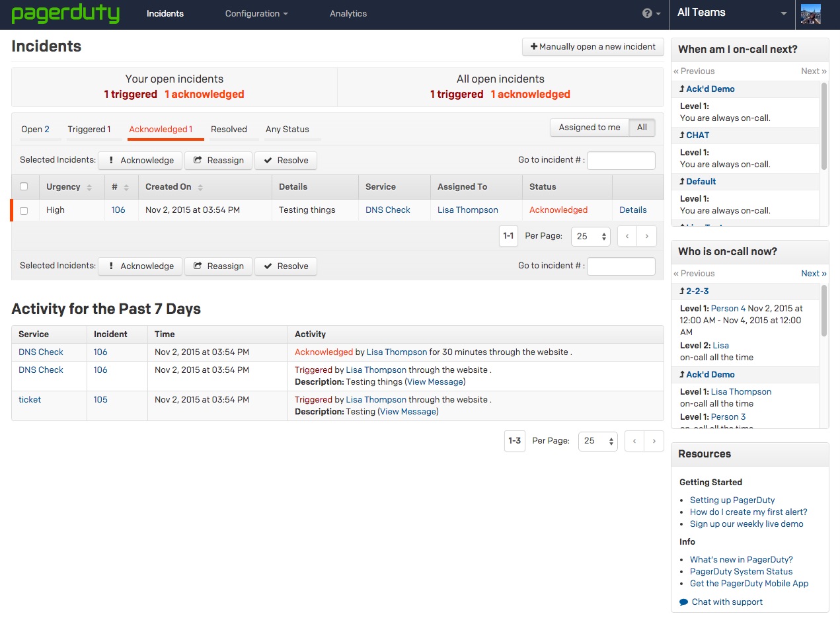
Task: Open Person 4 on-call link
Action: pos(728,309)
